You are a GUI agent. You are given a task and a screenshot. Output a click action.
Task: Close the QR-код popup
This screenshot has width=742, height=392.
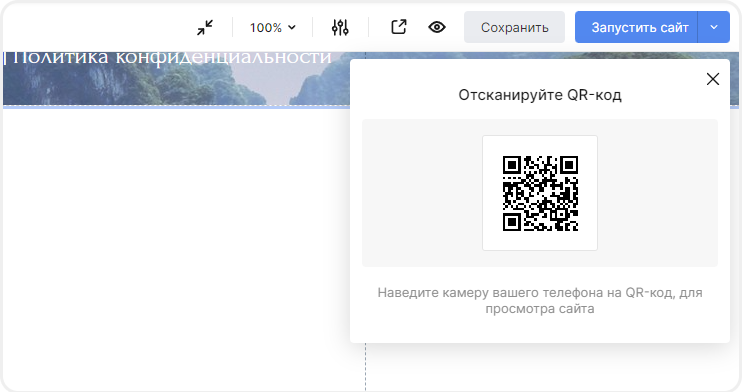click(x=713, y=79)
